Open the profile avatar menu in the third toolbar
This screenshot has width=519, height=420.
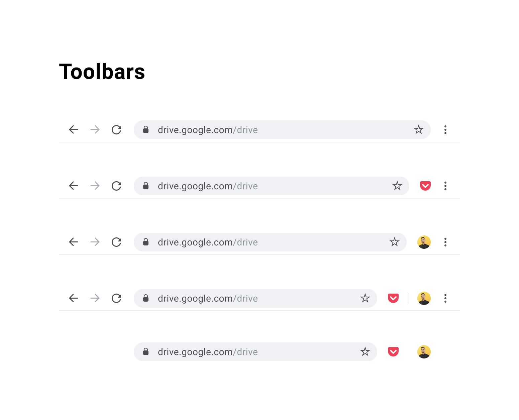click(424, 242)
